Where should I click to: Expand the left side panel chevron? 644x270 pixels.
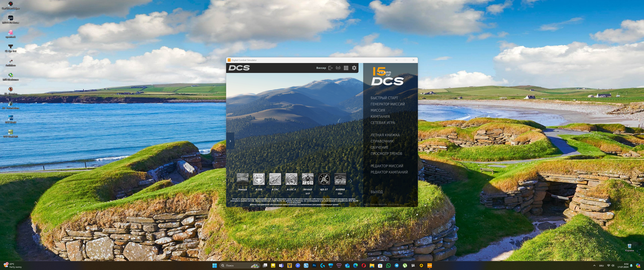230,141
